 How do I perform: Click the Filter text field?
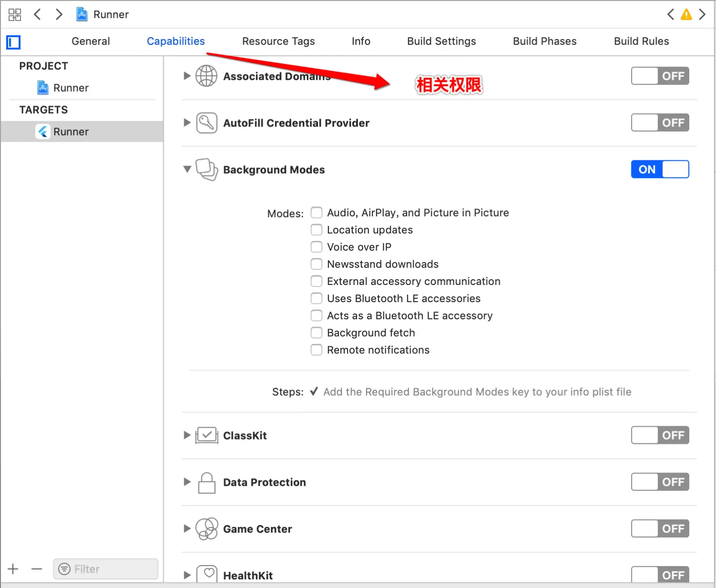point(106,569)
